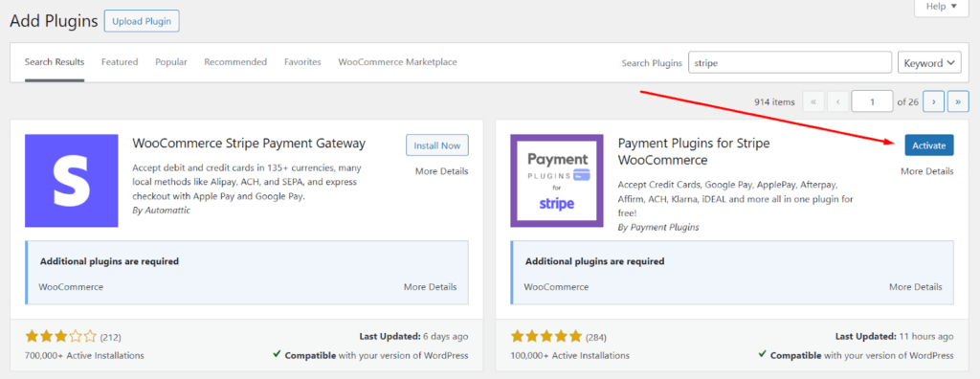Viewport: 980px width, 379px height.
Task: Open More Details for required WooCommerce, right card
Action: [916, 287]
